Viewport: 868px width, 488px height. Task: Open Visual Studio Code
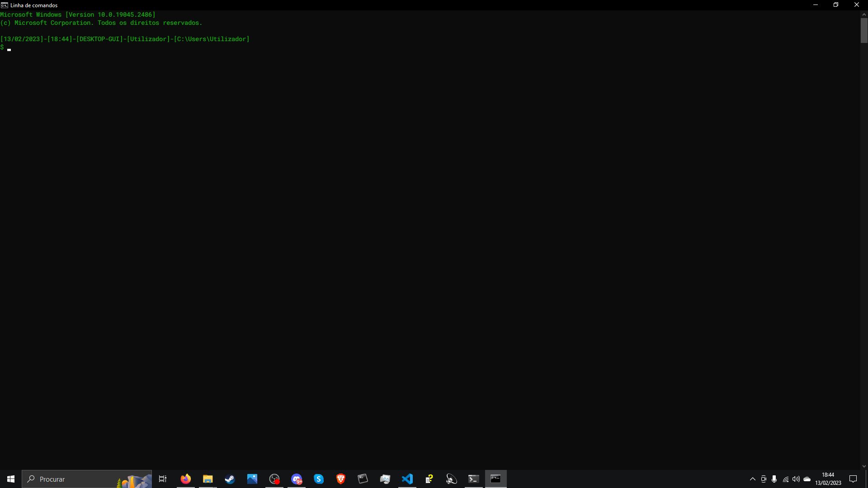click(x=407, y=479)
